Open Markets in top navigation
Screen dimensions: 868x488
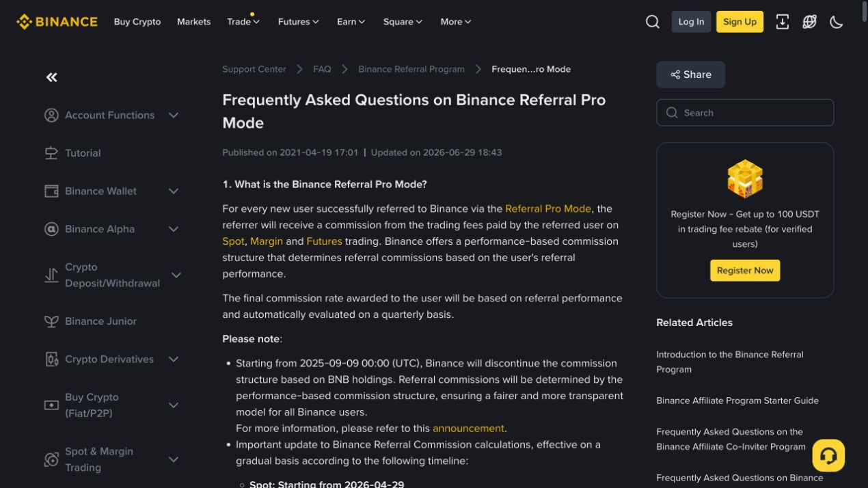194,22
